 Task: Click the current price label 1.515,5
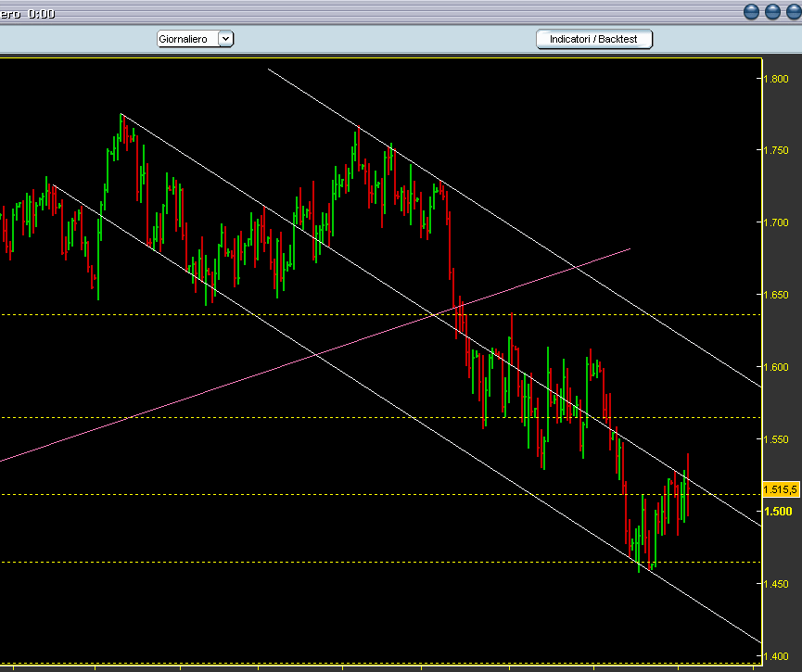(781, 490)
